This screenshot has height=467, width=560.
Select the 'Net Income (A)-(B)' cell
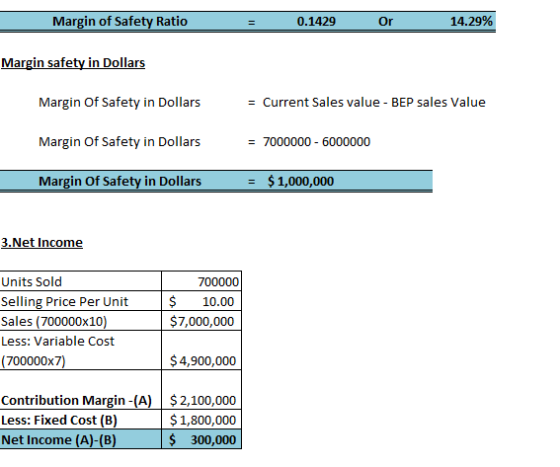click(x=81, y=439)
